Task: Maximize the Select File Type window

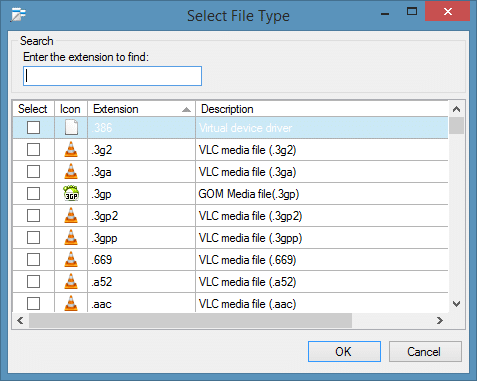Action: point(412,12)
